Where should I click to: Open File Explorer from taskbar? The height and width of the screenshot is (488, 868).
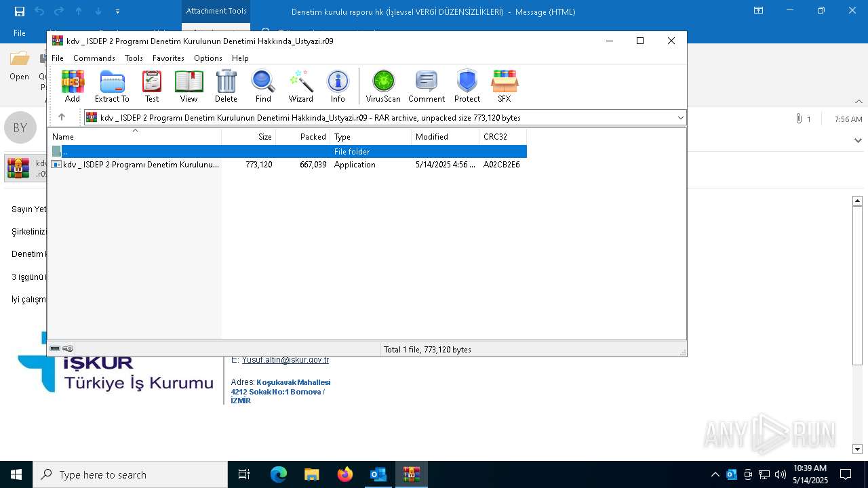[x=311, y=474]
